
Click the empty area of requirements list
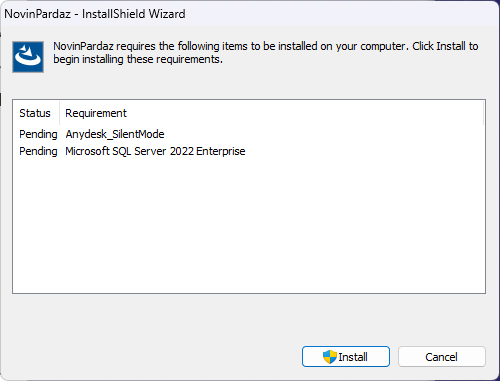click(x=249, y=225)
